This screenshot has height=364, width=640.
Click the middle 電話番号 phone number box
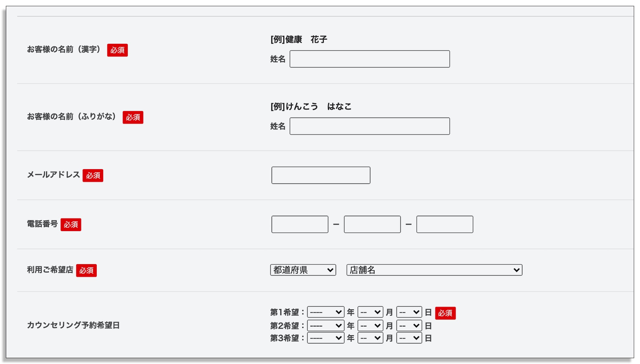(372, 224)
